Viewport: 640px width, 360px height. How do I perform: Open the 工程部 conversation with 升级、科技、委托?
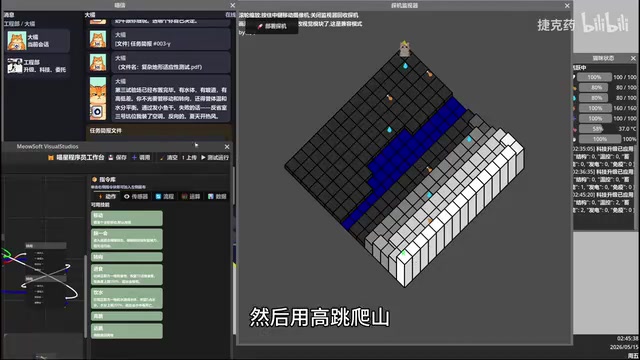(x=38, y=66)
